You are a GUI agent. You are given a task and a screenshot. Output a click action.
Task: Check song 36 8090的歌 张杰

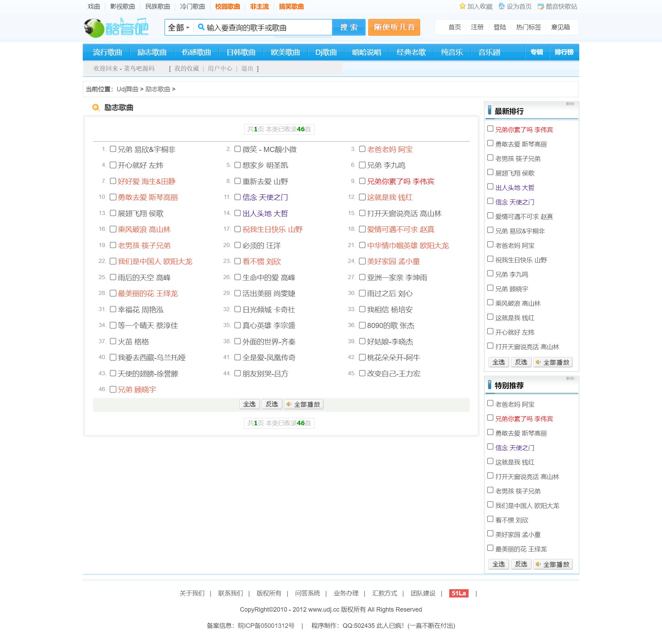tap(362, 325)
